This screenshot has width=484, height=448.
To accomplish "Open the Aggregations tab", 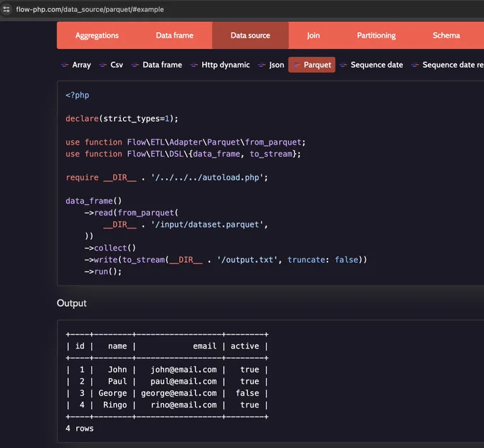I will click(x=97, y=36).
